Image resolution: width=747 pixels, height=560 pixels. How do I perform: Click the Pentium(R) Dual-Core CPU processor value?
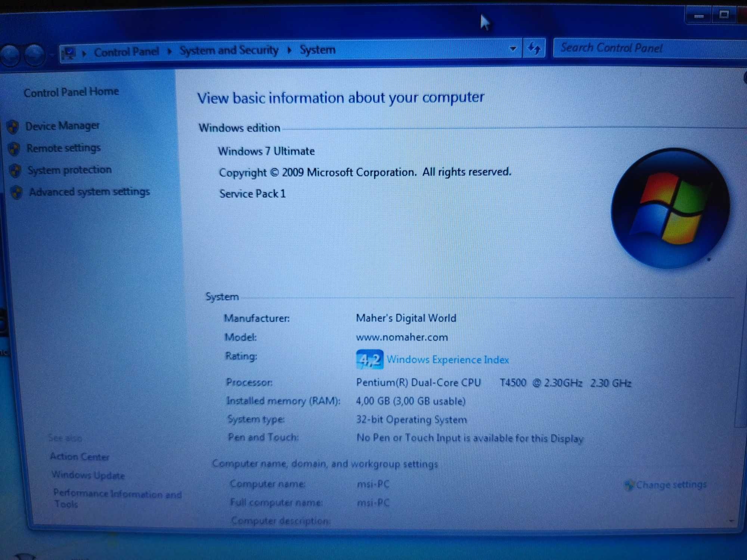(x=493, y=383)
